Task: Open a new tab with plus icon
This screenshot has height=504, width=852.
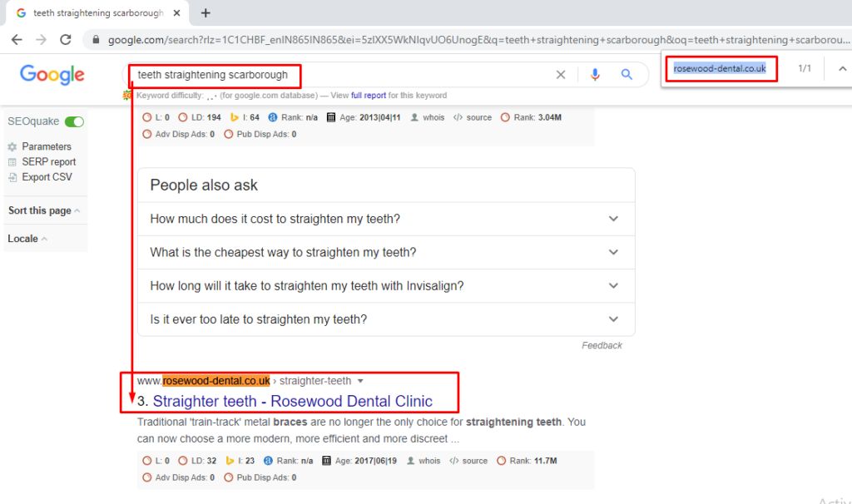Action: click(x=206, y=12)
